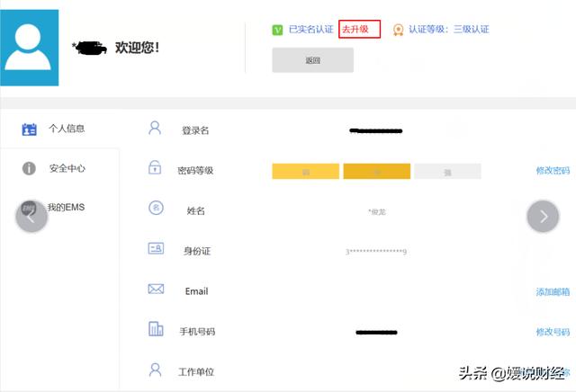Click the 个人信息 sidebar icon

tap(29, 129)
